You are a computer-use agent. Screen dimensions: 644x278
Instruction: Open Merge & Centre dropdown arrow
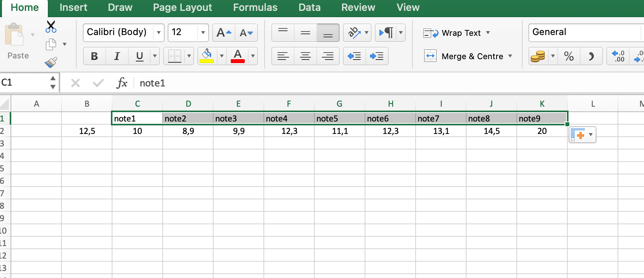tap(510, 56)
